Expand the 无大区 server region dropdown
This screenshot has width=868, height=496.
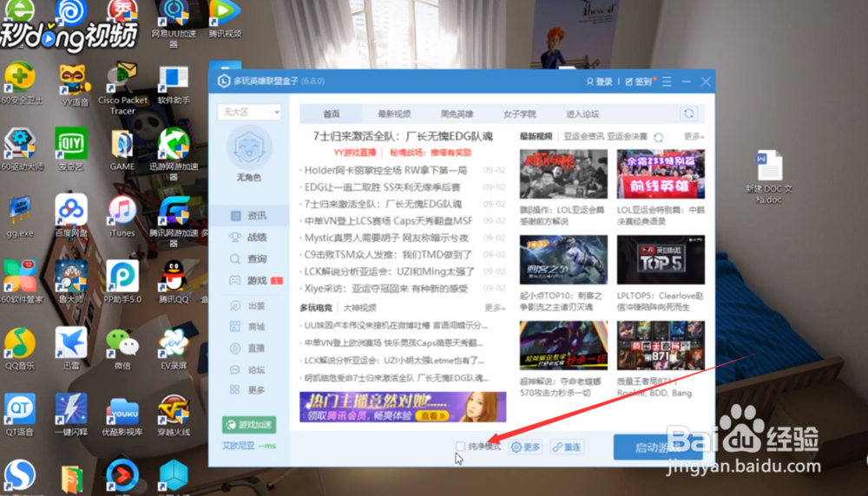(250, 112)
